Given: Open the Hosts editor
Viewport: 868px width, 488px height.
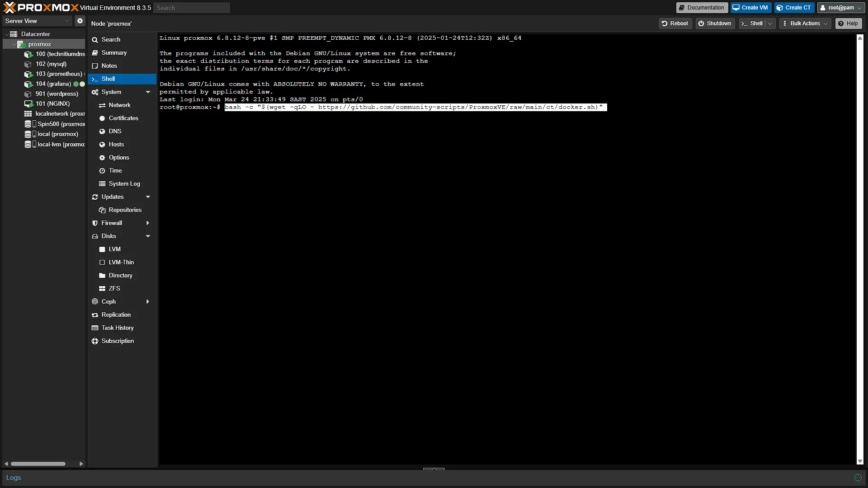Looking at the screenshot, I should click(x=122, y=145).
